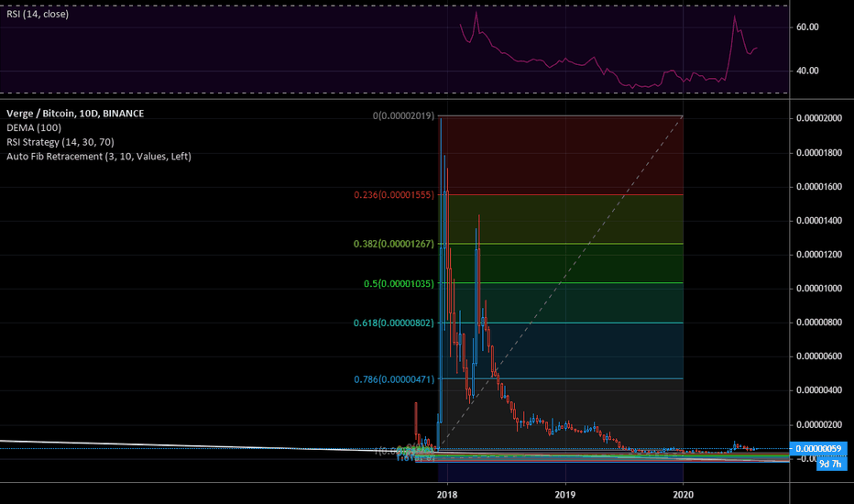Click the 0.00000800 price scale value
854x504 pixels.
tap(818, 322)
